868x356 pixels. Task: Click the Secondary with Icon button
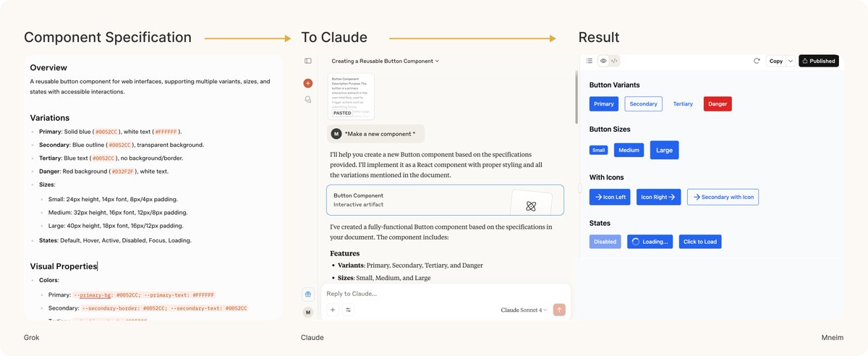723,197
